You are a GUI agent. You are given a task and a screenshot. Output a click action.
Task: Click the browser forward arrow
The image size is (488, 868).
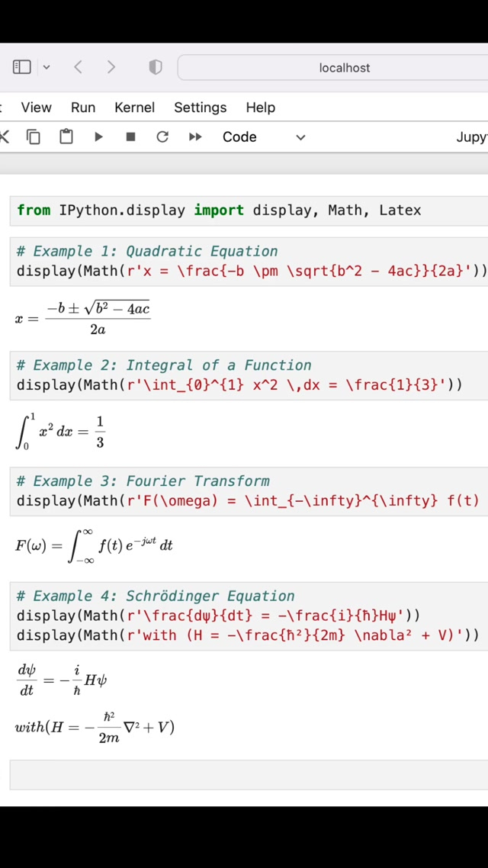click(111, 67)
